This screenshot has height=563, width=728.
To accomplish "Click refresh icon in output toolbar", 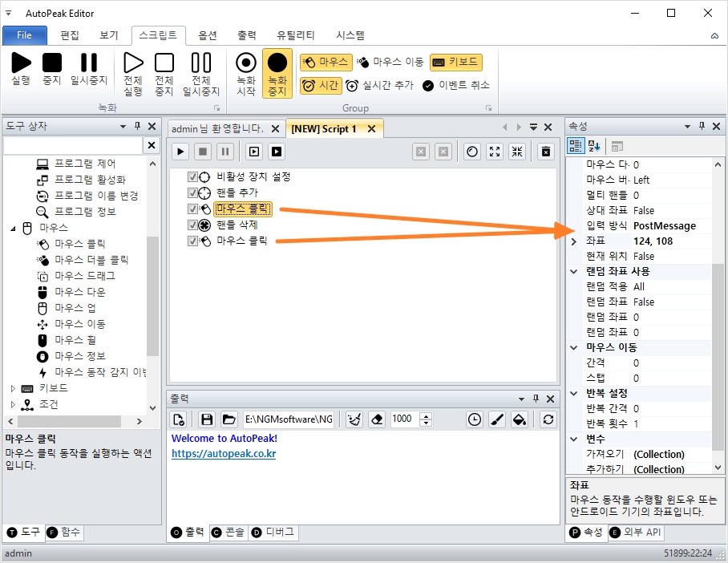I will click(548, 419).
